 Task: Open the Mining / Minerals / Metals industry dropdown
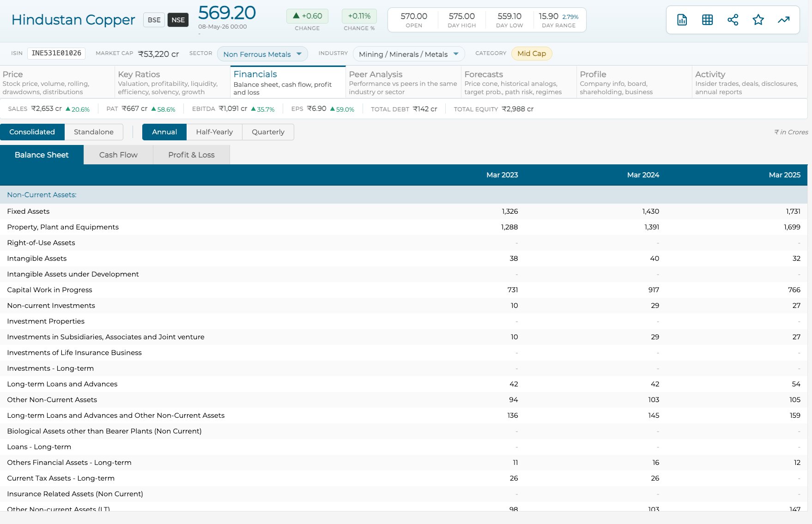coord(409,54)
